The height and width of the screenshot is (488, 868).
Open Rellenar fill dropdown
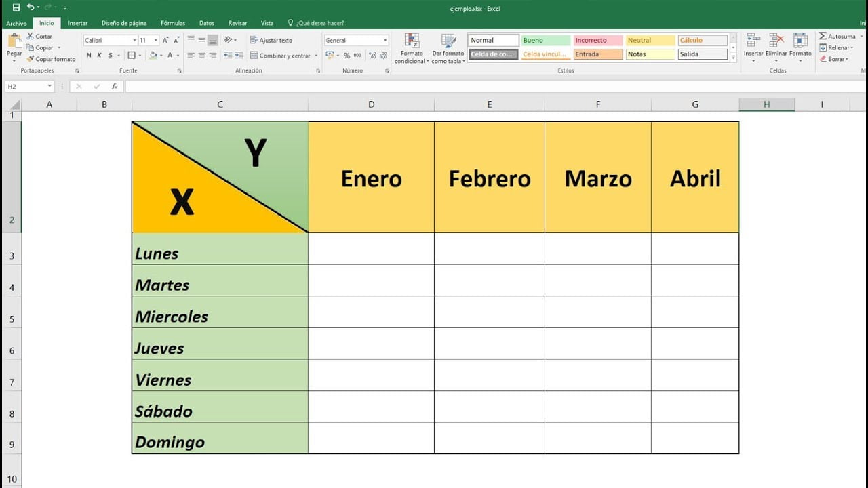tap(835, 47)
